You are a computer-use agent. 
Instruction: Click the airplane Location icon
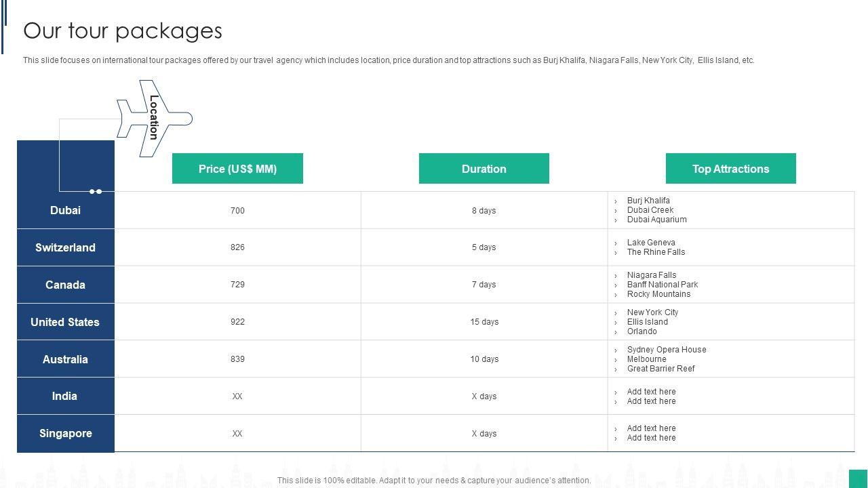[x=154, y=119]
